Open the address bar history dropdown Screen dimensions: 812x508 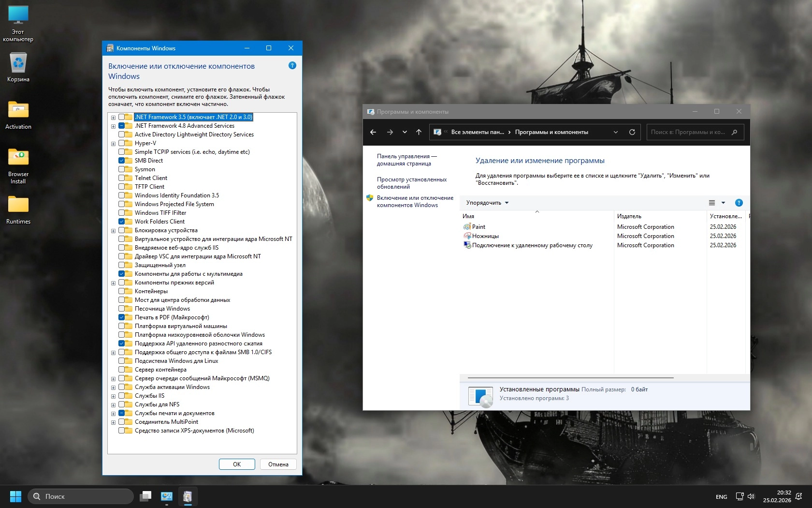pyautogui.click(x=615, y=132)
